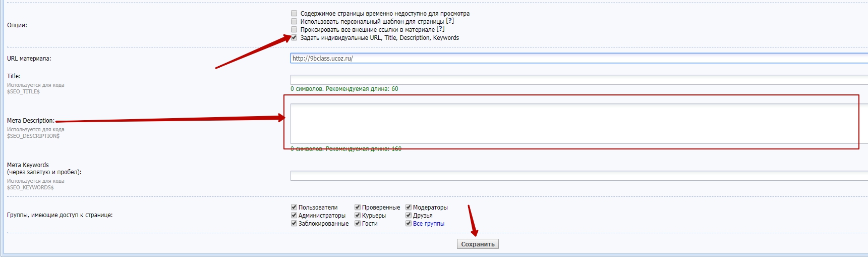Click the '$SEO_DESCRIPTION$' code hint text
Viewport: 868px width, 257px height.
[33, 136]
